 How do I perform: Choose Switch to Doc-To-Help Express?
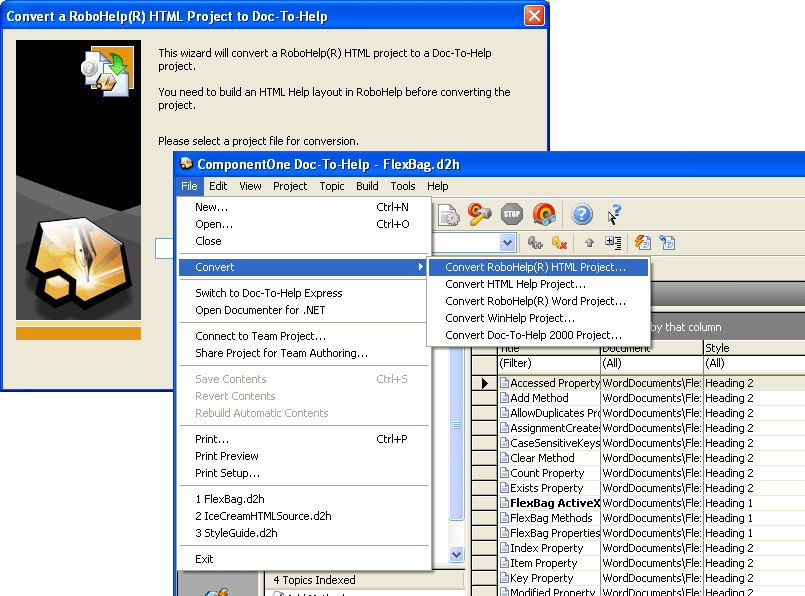[x=303, y=293]
